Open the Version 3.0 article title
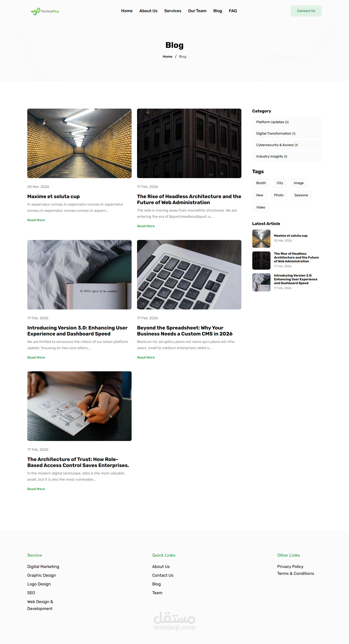 77,331
